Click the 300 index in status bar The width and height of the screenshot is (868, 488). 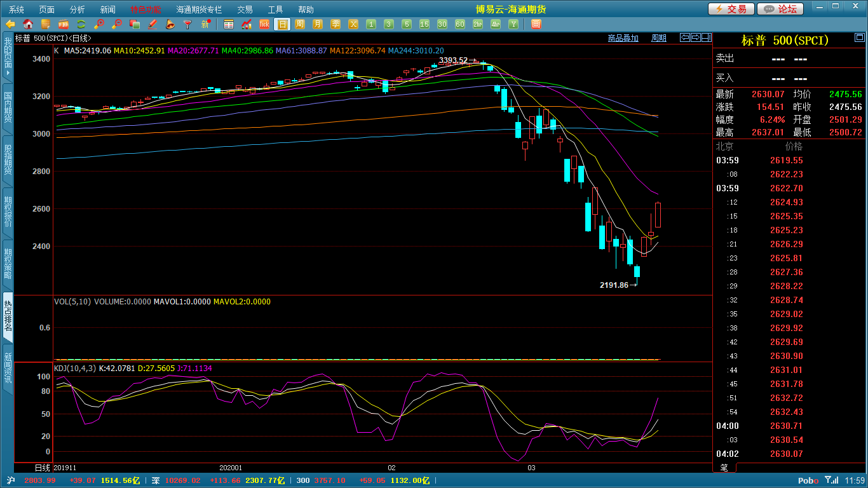pyautogui.click(x=303, y=481)
